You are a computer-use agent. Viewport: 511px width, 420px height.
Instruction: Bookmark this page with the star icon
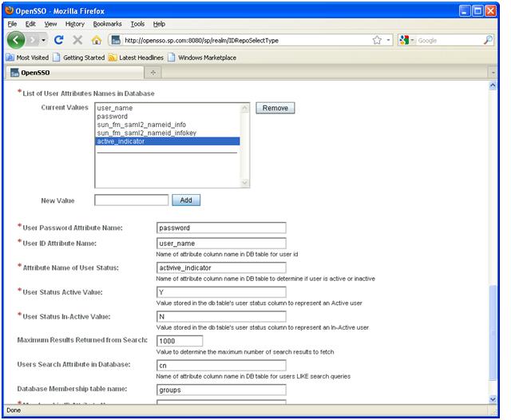[377, 40]
